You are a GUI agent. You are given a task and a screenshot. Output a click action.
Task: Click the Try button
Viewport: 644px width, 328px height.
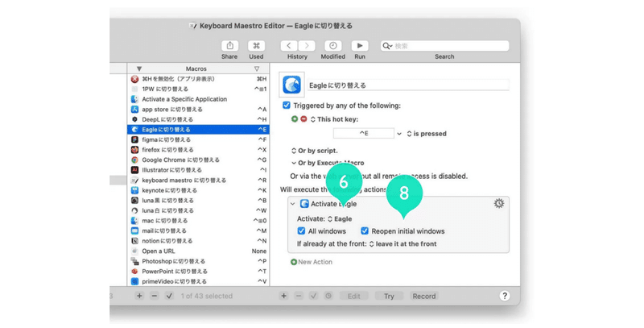tap(389, 296)
